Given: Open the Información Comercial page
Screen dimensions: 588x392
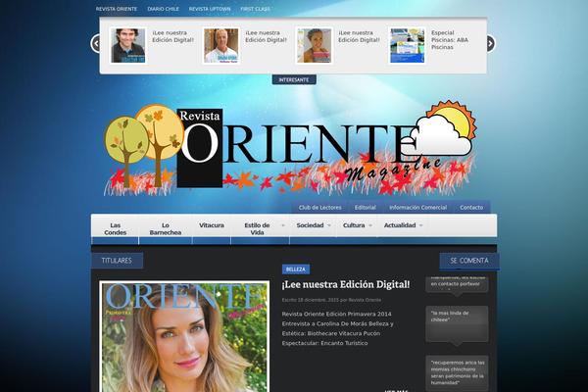Looking at the screenshot, I should click(x=417, y=207).
